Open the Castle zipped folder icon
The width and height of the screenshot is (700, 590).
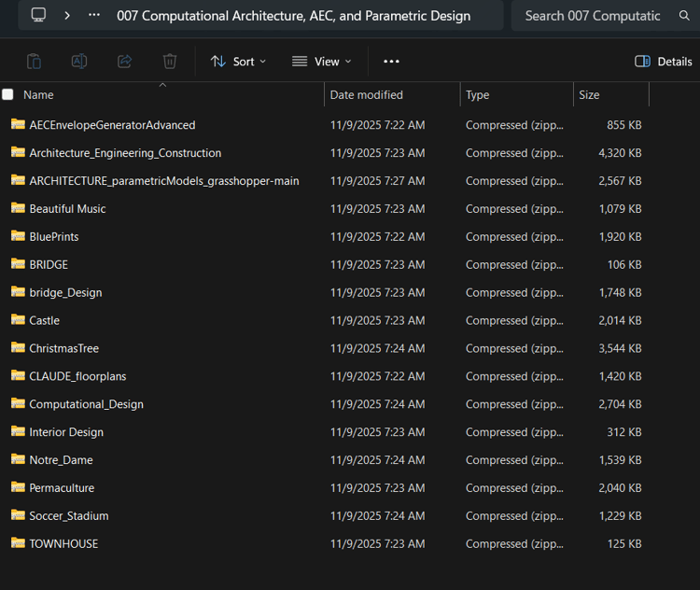18,320
